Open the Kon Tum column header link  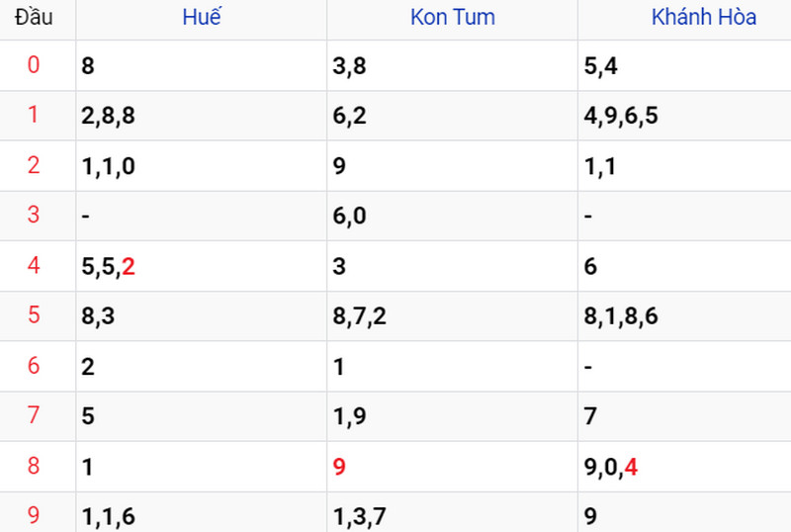(x=453, y=17)
